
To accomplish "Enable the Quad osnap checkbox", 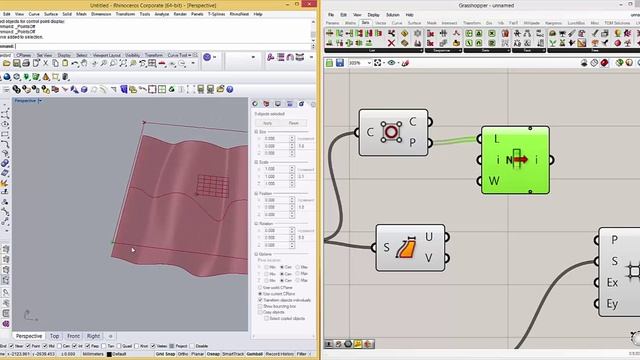I will [x=119, y=346].
